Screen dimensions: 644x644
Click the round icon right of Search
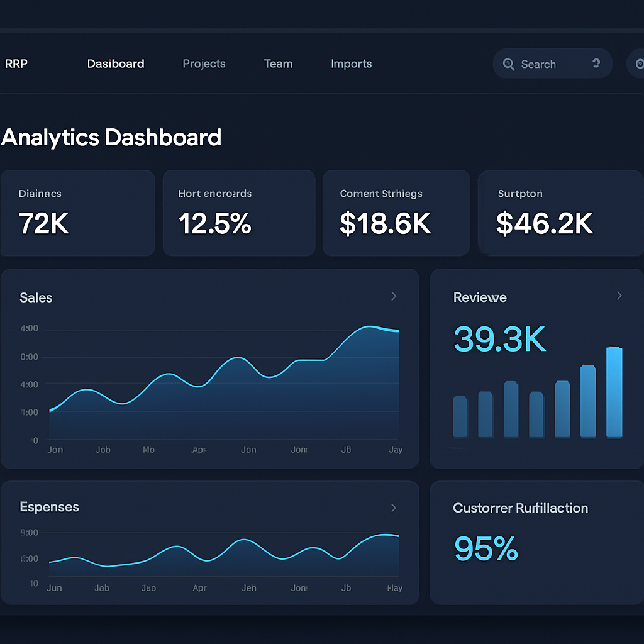638,64
